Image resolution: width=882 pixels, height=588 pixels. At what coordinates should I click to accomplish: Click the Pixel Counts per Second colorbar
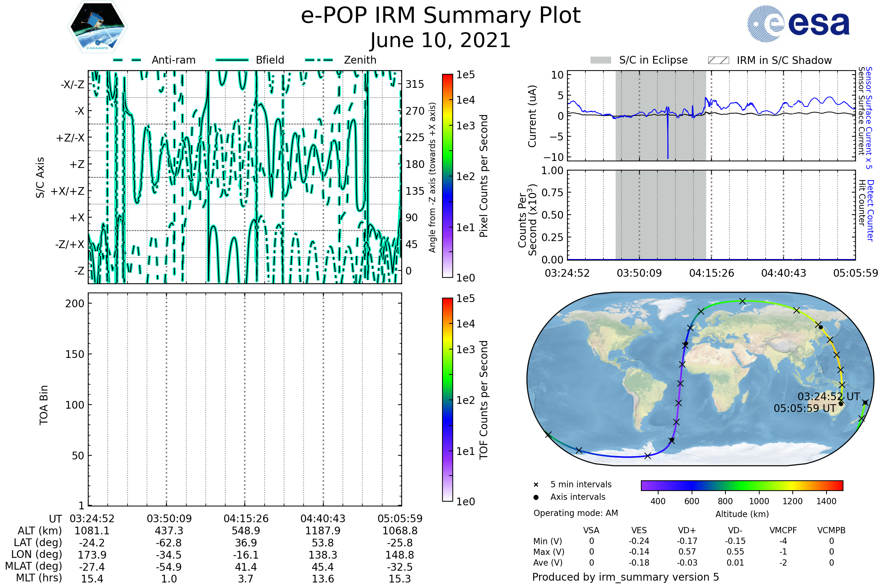447,176
